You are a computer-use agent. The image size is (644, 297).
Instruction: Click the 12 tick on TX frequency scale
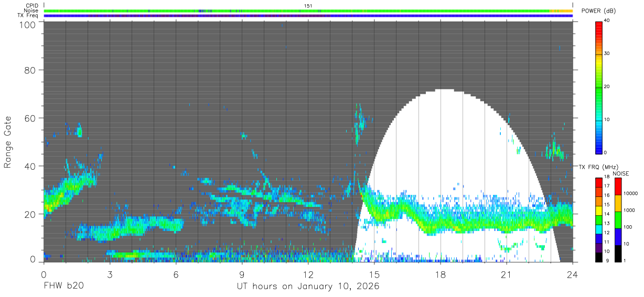pyautogui.click(x=606, y=233)
